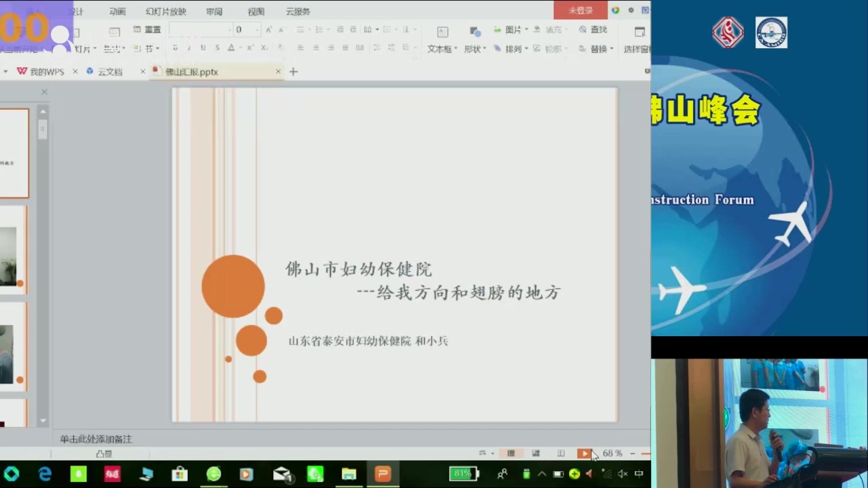
Task: Toggle the muted volume icon in tray
Action: [622, 474]
